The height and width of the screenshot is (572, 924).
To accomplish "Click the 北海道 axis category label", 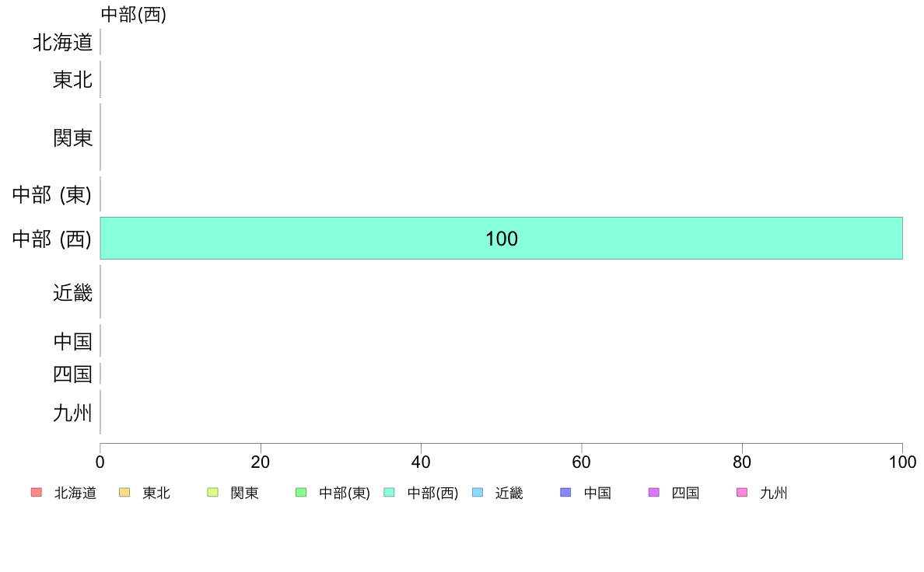I will (x=63, y=43).
